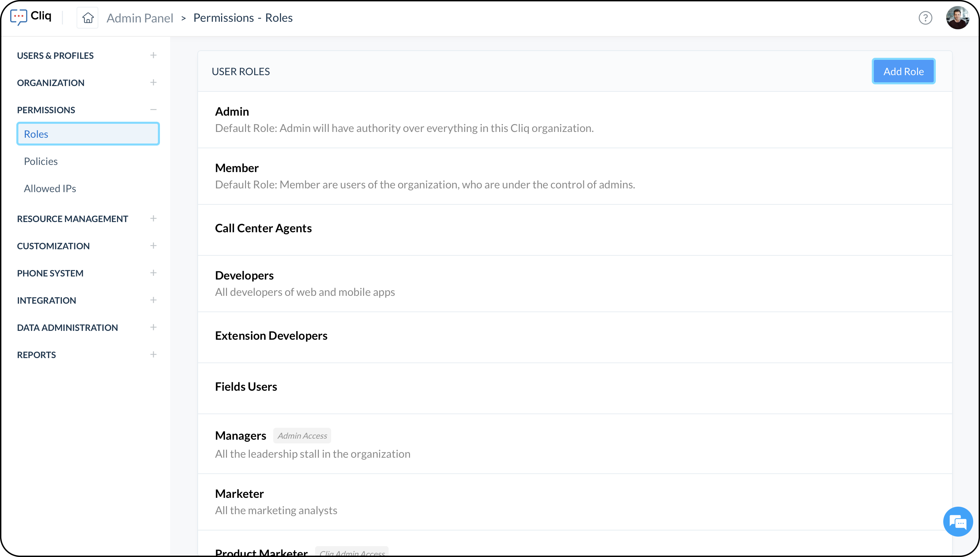This screenshot has width=980, height=557.
Task: Open the Call Center Agents role
Action: [575, 230]
